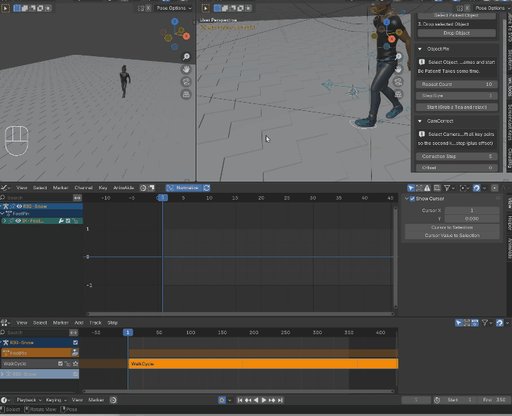Click the Cursor to Selection button
This screenshot has width=512, height=416.
(x=452, y=227)
